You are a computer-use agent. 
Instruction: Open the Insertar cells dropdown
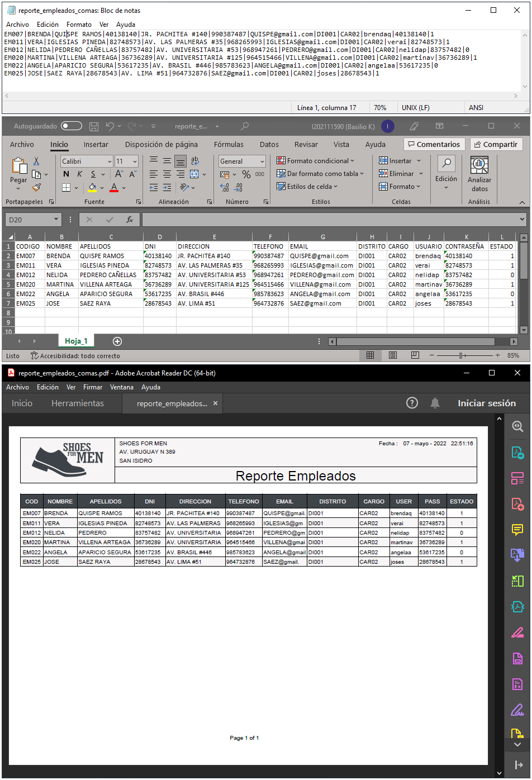400,161
